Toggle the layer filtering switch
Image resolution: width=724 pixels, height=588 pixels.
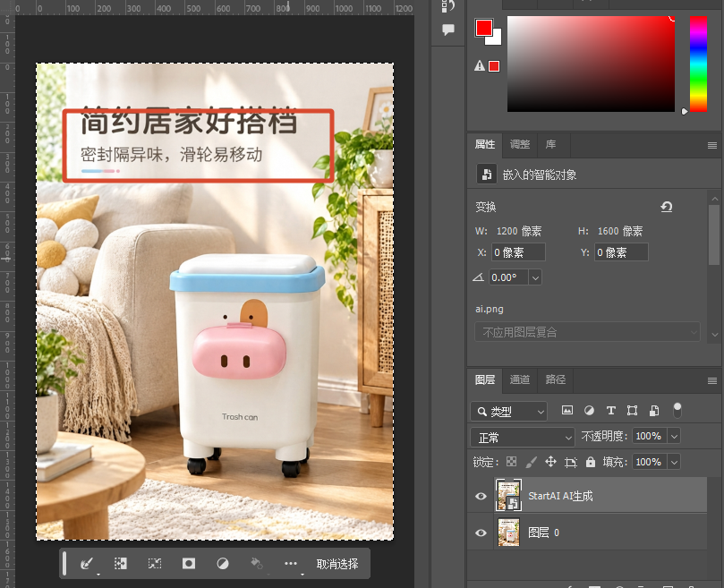(677, 410)
